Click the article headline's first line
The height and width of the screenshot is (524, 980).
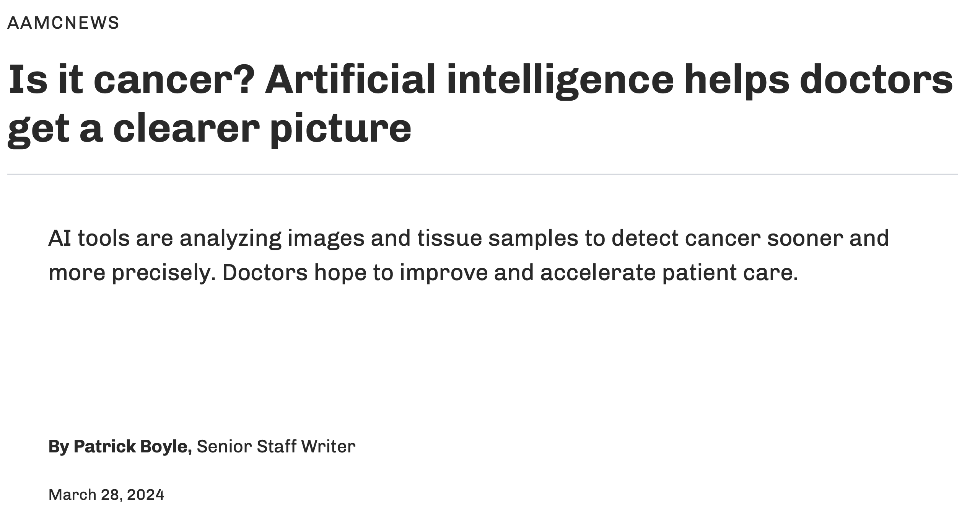[480, 80]
